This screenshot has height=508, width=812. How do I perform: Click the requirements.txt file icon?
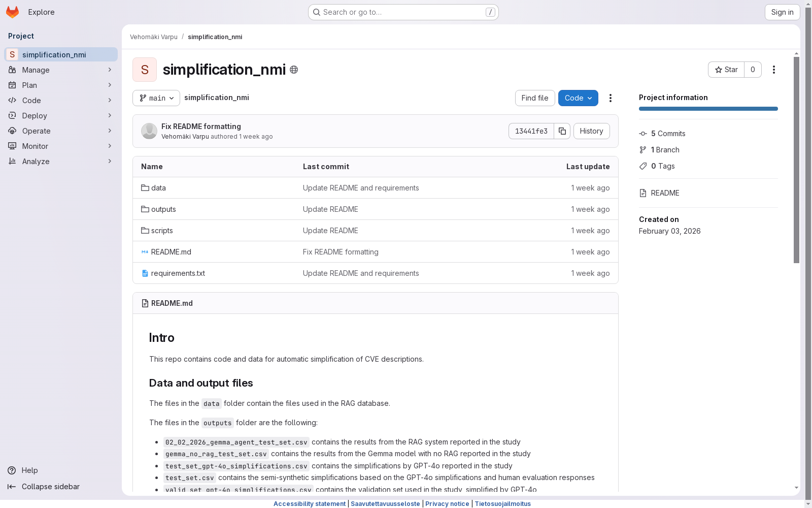point(145,273)
